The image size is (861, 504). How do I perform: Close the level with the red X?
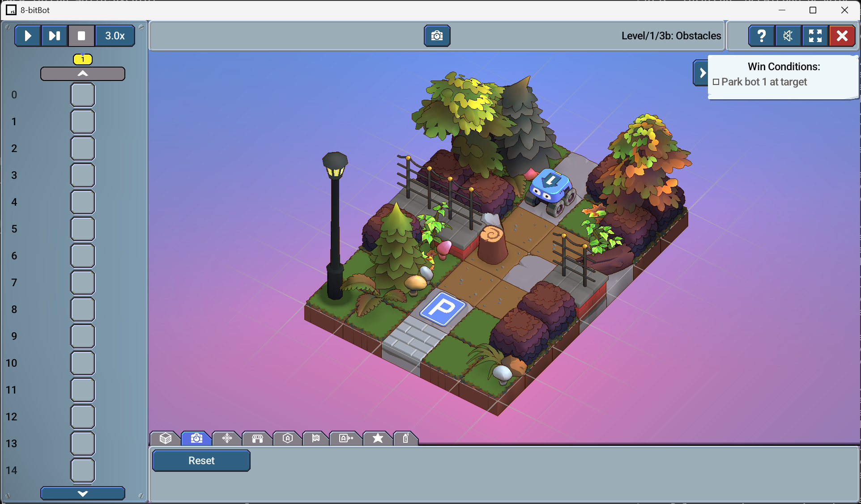point(842,36)
